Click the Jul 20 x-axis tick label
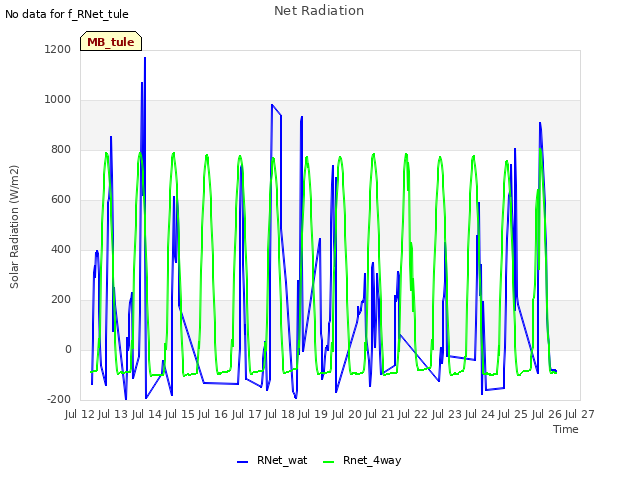Image resolution: width=640 pixels, height=480 pixels. point(347,414)
